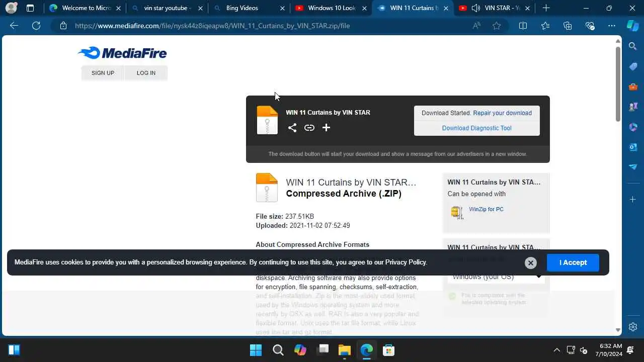Open File Explorer from the taskbar
Image resolution: width=644 pixels, height=362 pixels.
[x=344, y=350]
